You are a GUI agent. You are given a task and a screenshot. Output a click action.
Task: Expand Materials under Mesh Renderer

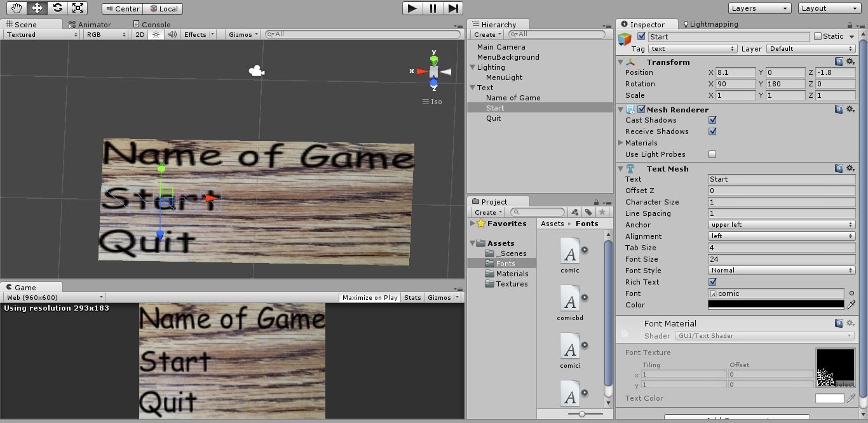[x=621, y=143]
